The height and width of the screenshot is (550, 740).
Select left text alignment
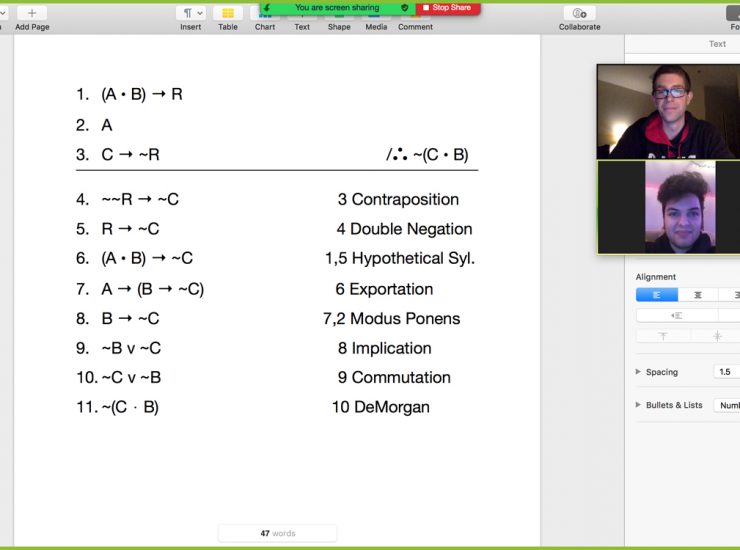[657, 295]
